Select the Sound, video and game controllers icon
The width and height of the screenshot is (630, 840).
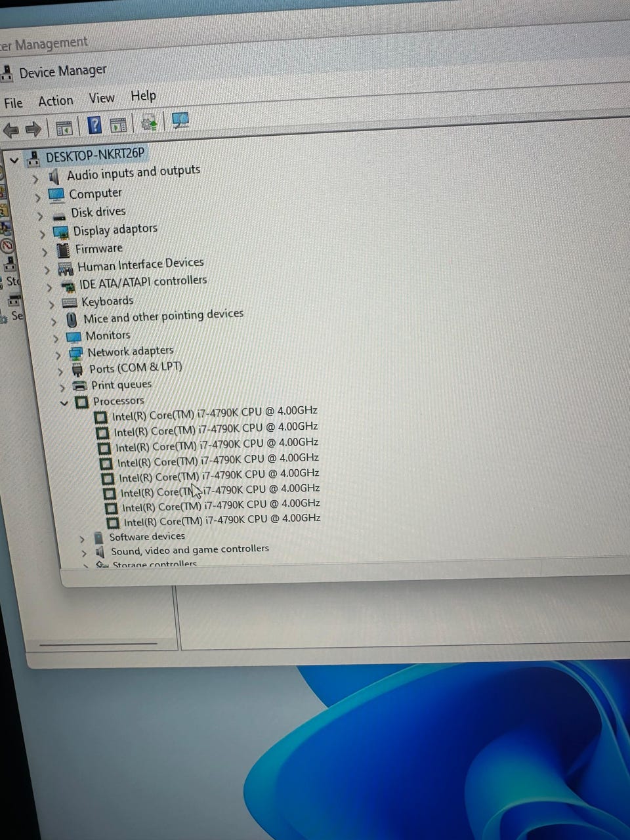click(100, 552)
